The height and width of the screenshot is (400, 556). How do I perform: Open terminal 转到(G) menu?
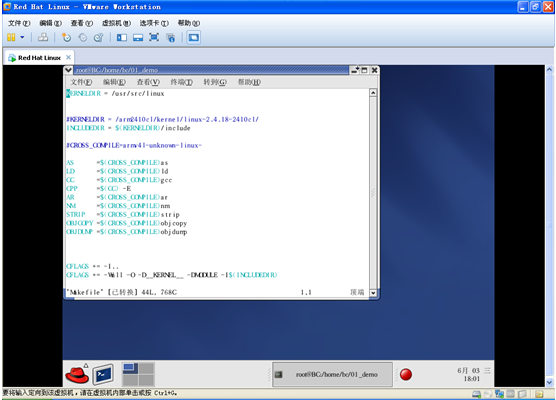tap(215, 82)
